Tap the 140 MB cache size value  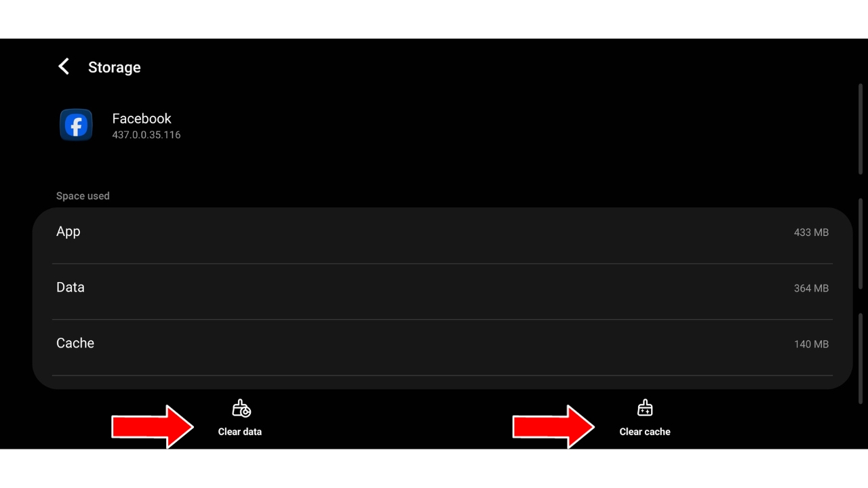coord(811,344)
